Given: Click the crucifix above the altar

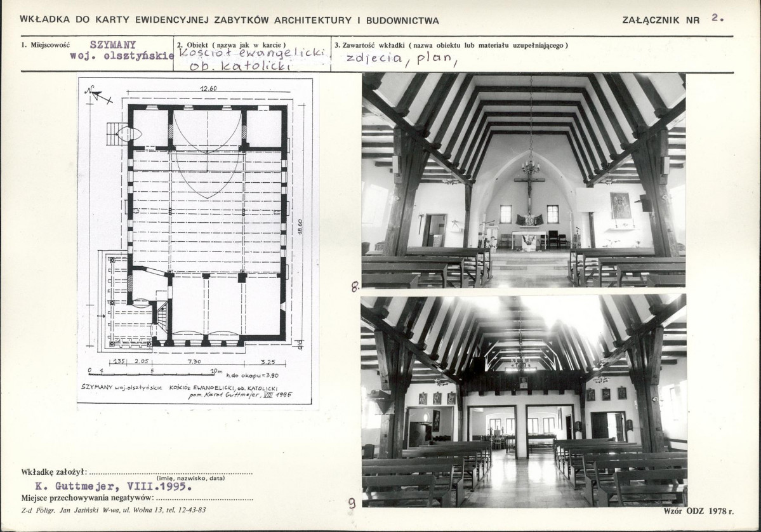Looking at the screenshot, I should [529, 192].
